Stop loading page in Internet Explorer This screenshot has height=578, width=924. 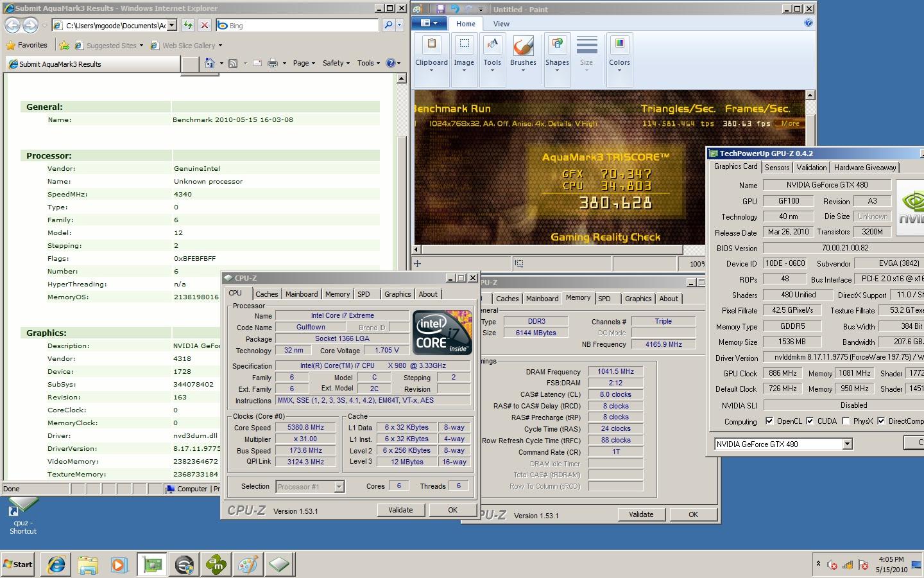pyautogui.click(x=205, y=25)
